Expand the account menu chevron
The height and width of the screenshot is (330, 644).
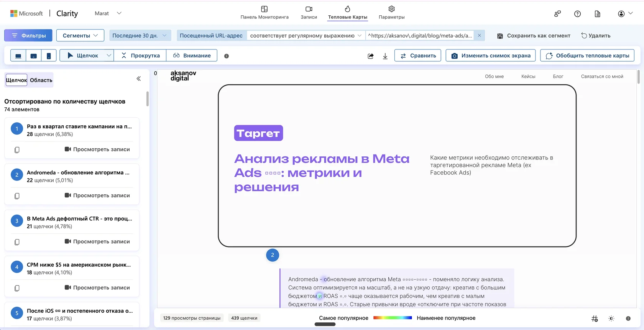point(631,13)
